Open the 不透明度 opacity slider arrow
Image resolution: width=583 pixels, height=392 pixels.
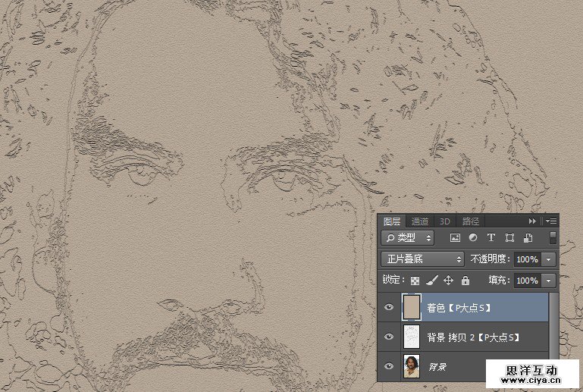coord(549,259)
